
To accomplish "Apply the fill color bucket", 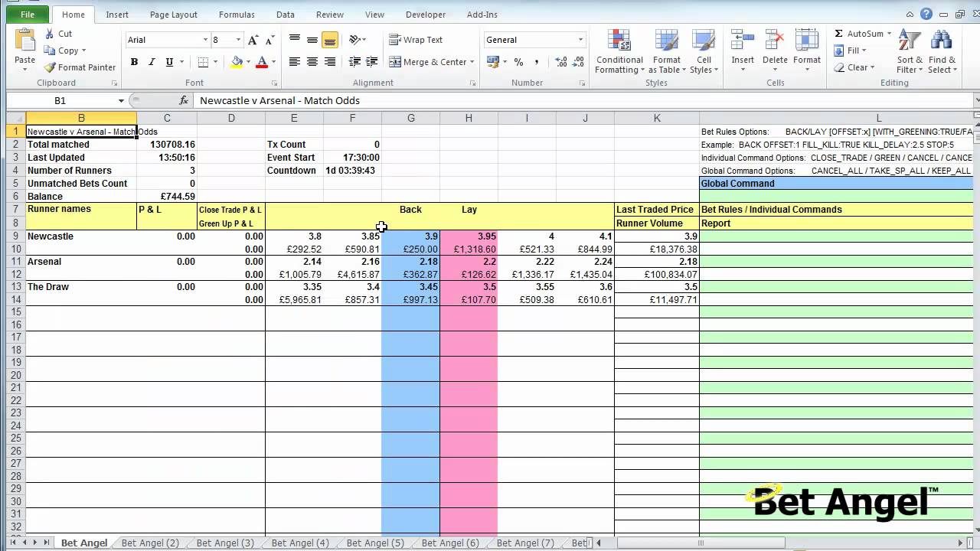I will point(237,62).
